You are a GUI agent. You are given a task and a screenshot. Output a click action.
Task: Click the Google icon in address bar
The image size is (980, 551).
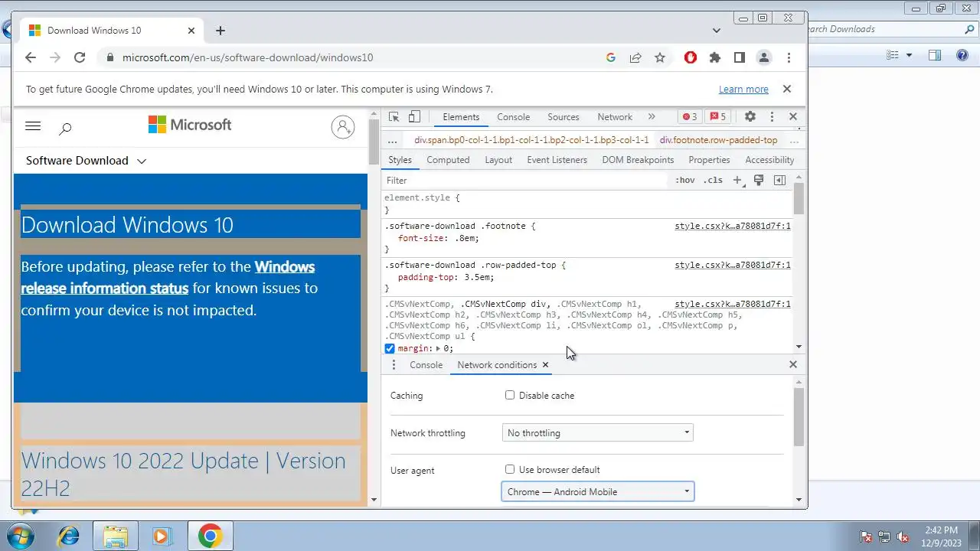611,57
